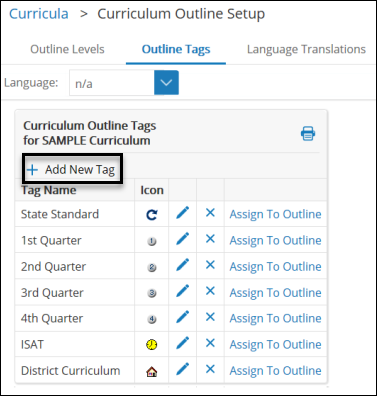
Task: Select the District Curriculum tag name
Action: tap(70, 371)
